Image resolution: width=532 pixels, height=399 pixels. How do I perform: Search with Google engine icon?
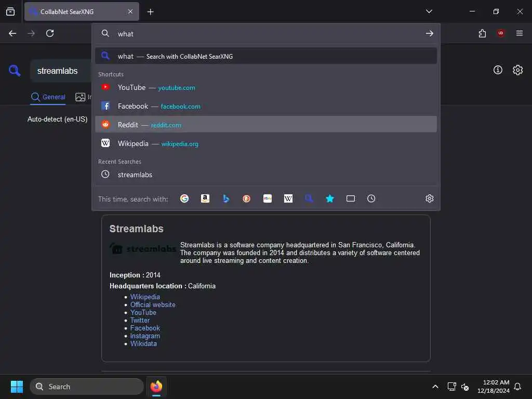pos(184,198)
